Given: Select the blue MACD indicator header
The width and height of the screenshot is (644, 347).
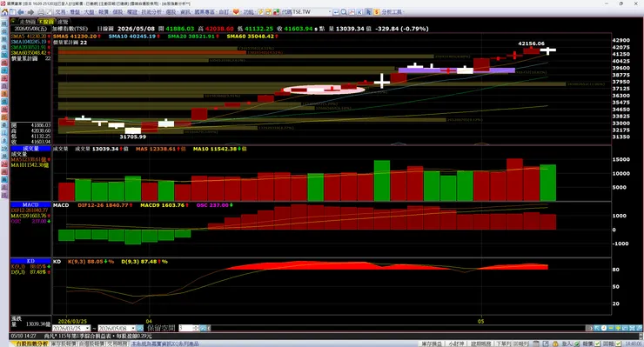Looking at the screenshot, I should (30, 204).
